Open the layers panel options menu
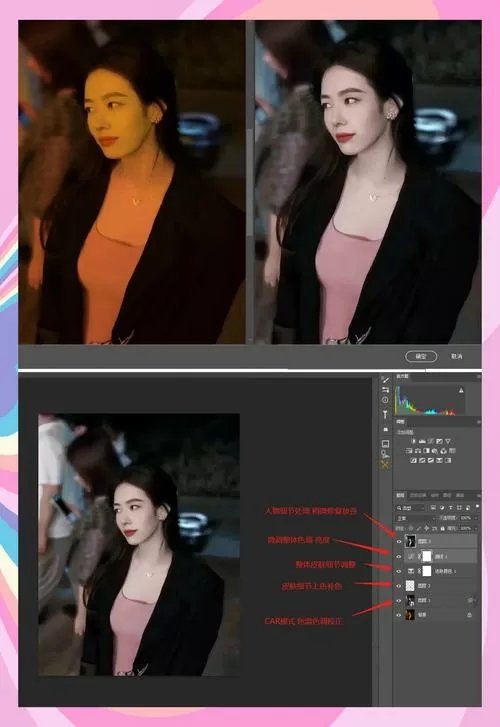Viewport: 500px width, 727px height. pyautogui.click(x=478, y=495)
